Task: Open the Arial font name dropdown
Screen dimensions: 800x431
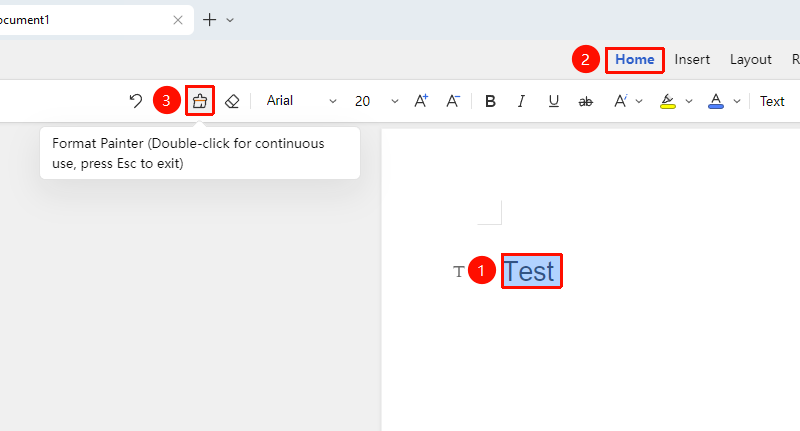Action: [301, 101]
